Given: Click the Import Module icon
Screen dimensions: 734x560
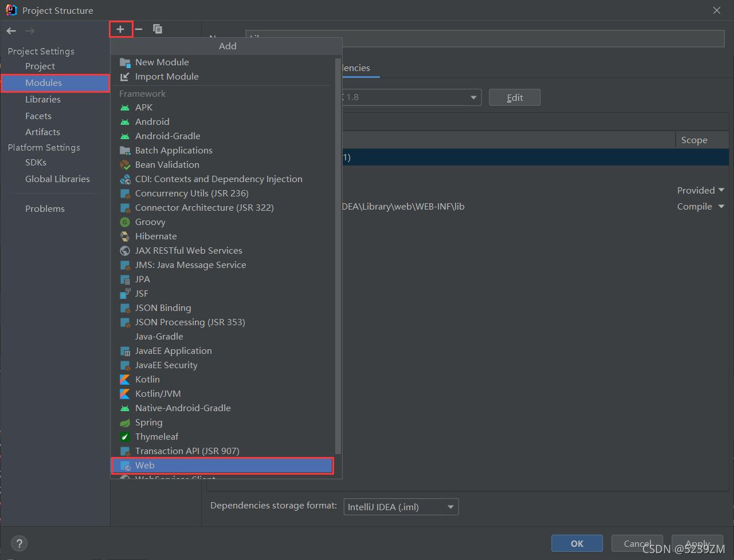Looking at the screenshot, I should coord(125,77).
